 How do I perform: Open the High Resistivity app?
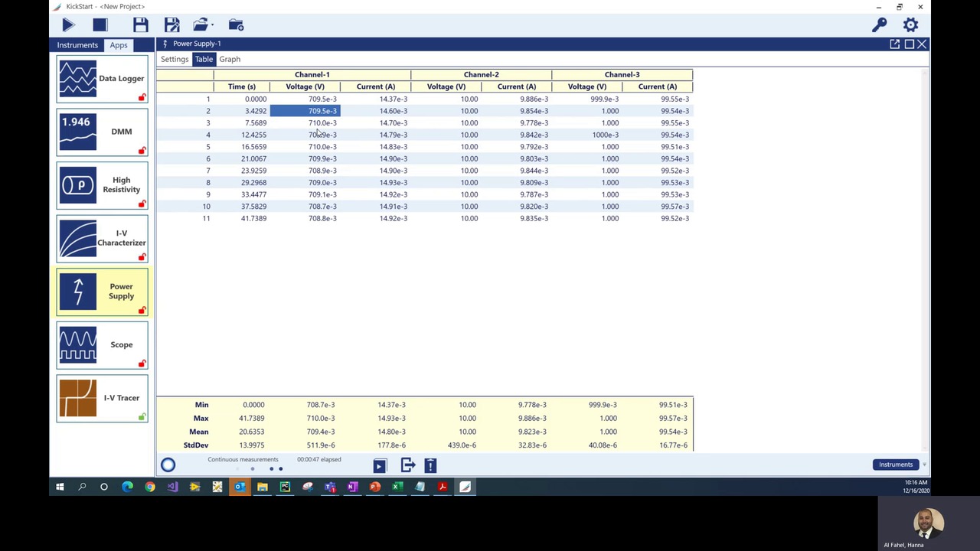point(102,184)
